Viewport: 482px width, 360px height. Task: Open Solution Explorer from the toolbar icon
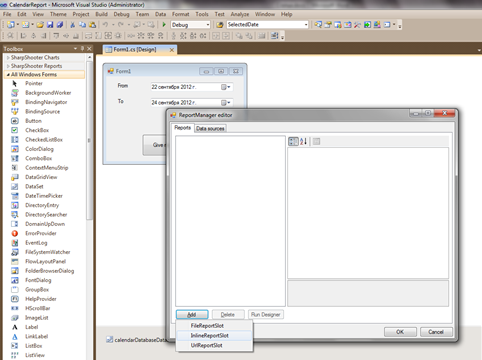[318, 25]
